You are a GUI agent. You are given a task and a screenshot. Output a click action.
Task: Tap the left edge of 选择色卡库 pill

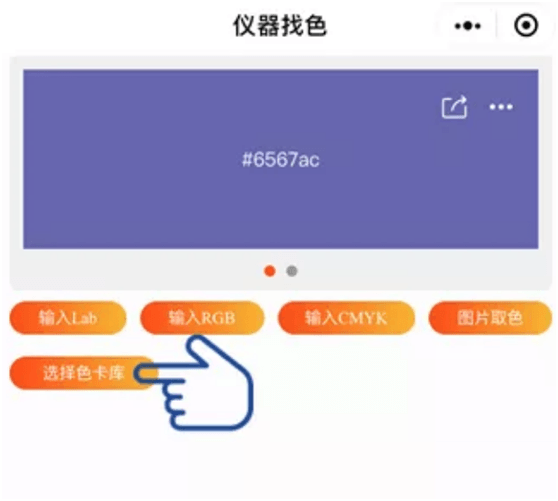21,373
